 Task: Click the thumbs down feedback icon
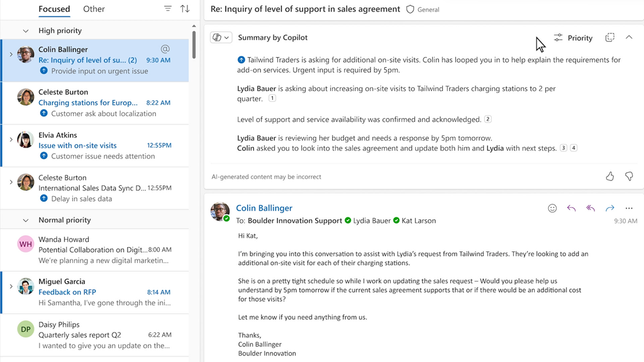coord(629,177)
